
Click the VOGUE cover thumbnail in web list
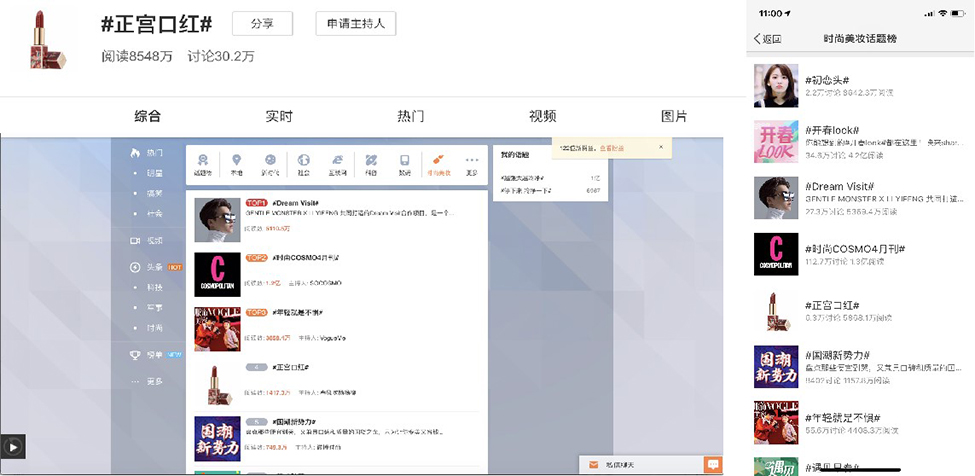(x=217, y=329)
